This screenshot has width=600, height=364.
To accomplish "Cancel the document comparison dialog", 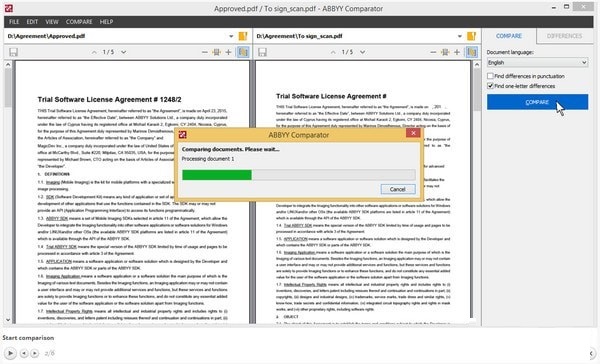I will [x=398, y=189].
